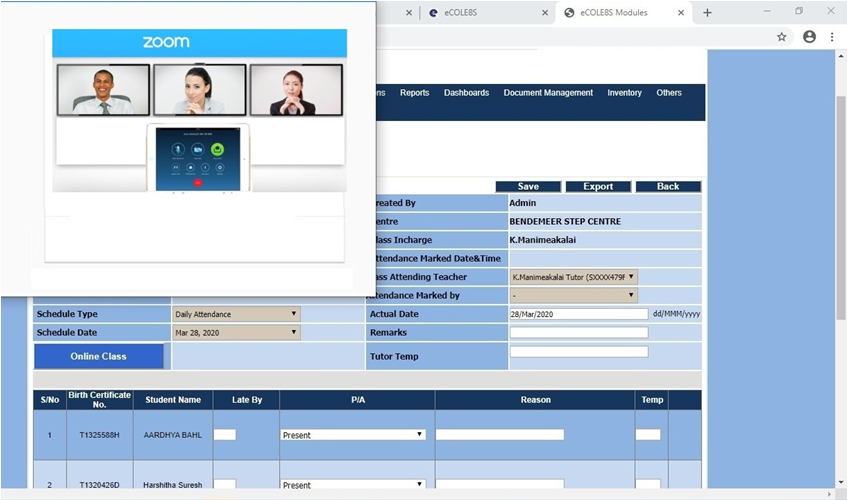Close the eCOLE8S Modules tab
This screenshot has height=501, width=848.
tap(681, 12)
